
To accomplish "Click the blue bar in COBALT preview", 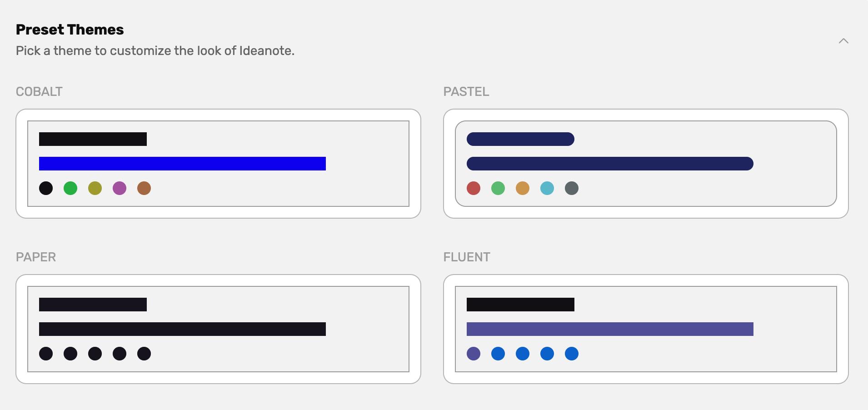I will (182, 164).
